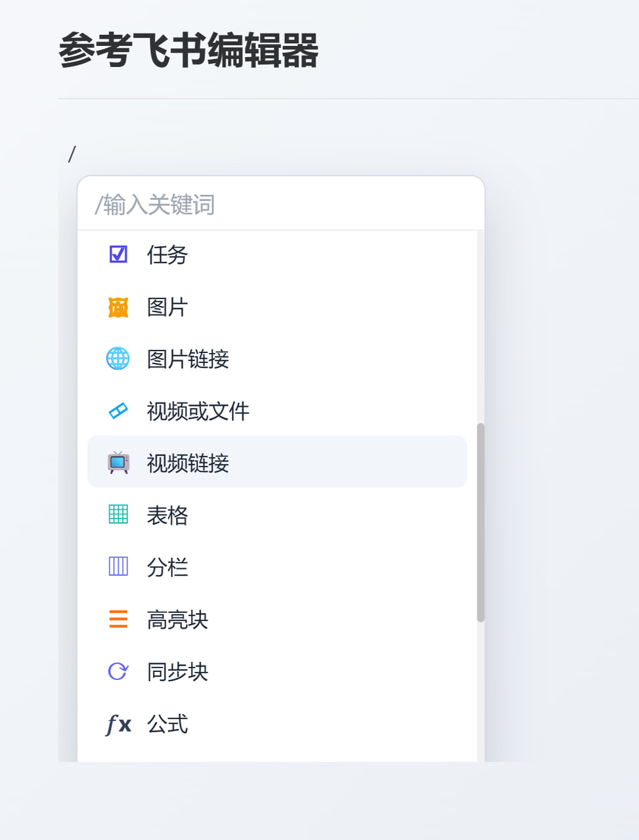
Task: Click the sync block refresh icon
Action: [x=118, y=671]
